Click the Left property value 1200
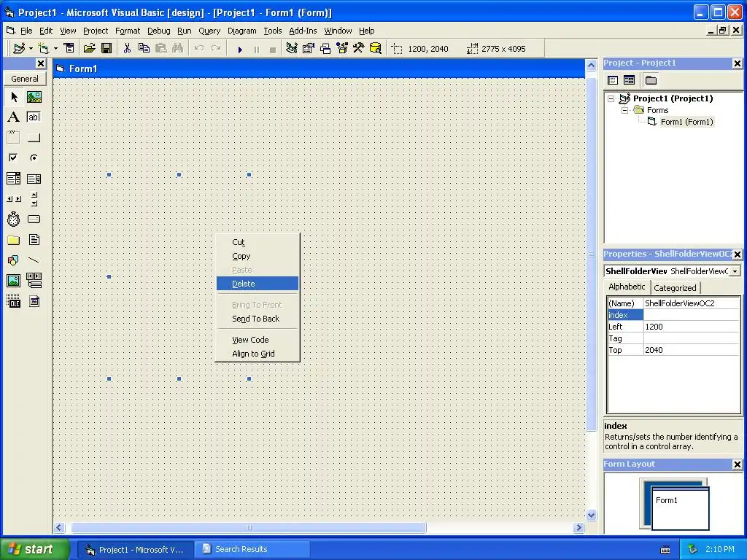 click(x=692, y=327)
